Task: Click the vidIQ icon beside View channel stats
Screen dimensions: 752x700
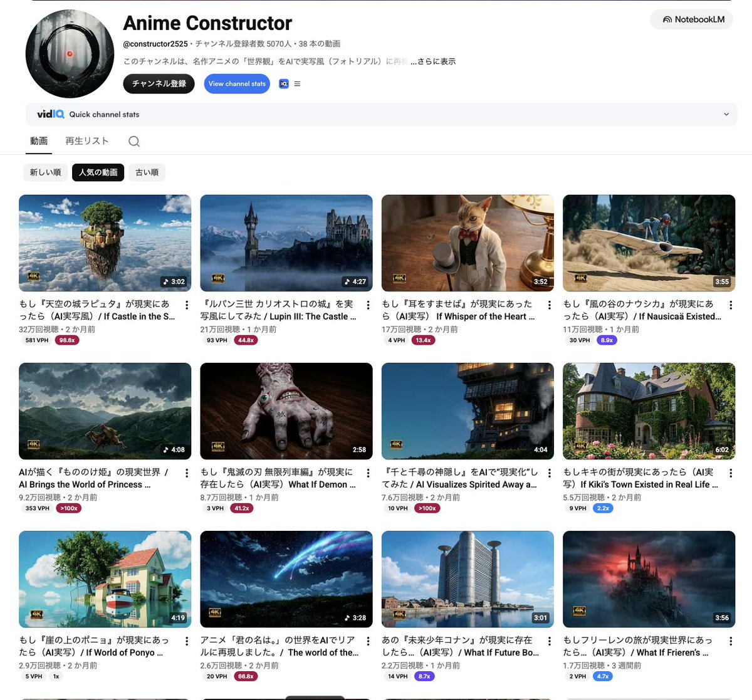Action: pos(283,83)
